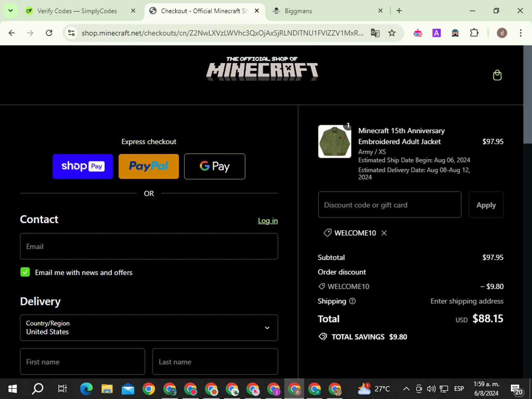Screen dimensions: 532x399
Task: Focus the Last name field
Action: (x=215, y=361)
